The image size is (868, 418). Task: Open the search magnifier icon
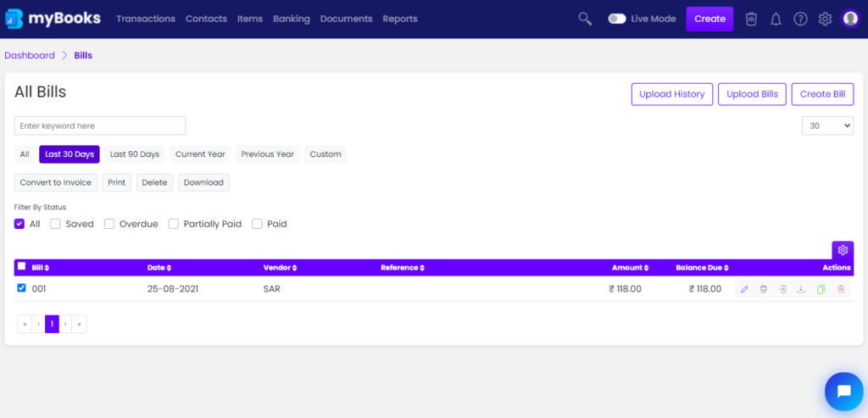(585, 19)
